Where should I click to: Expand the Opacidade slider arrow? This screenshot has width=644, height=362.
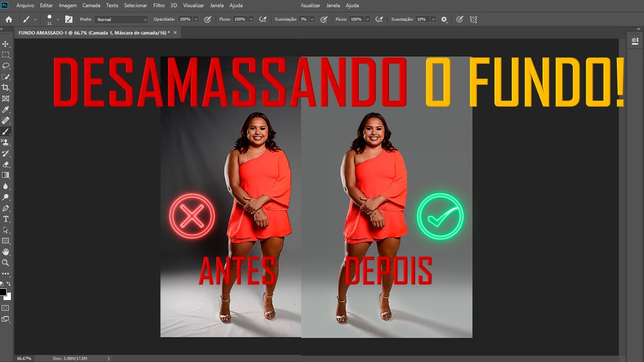click(x=196, y=19)
